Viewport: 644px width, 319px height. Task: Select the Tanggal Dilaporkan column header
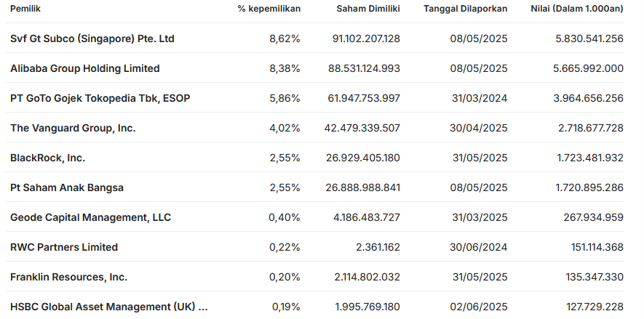point(466,8)
